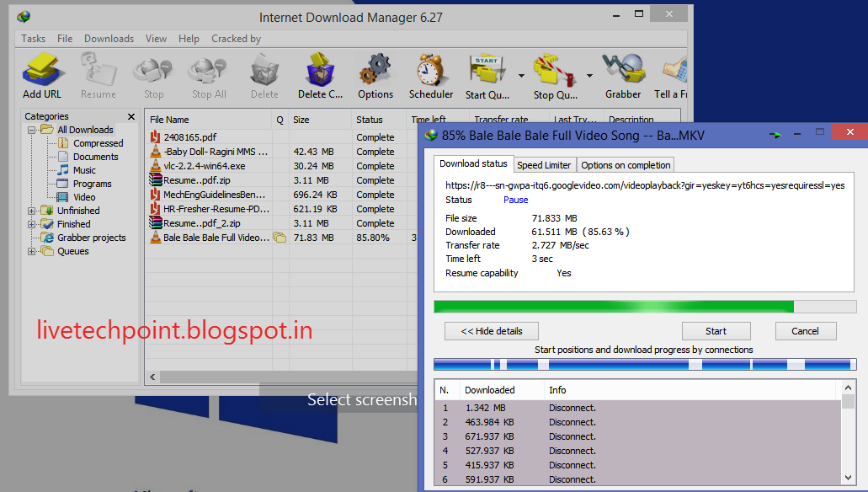Viewport: 868px width, 492px height.
Task: Open the View menu
Action: click(x=156, y=39)
